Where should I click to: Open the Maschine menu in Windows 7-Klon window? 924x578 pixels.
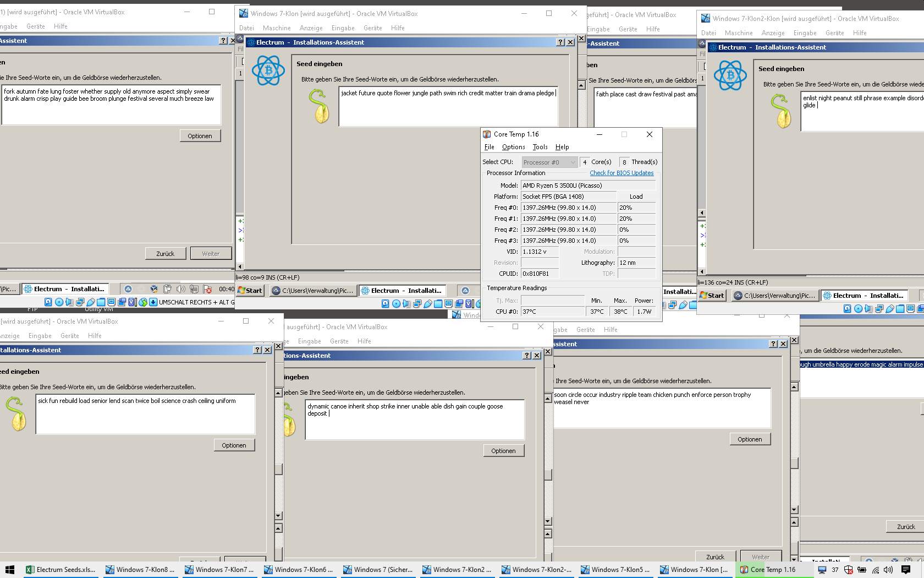(x=278, y=28)
